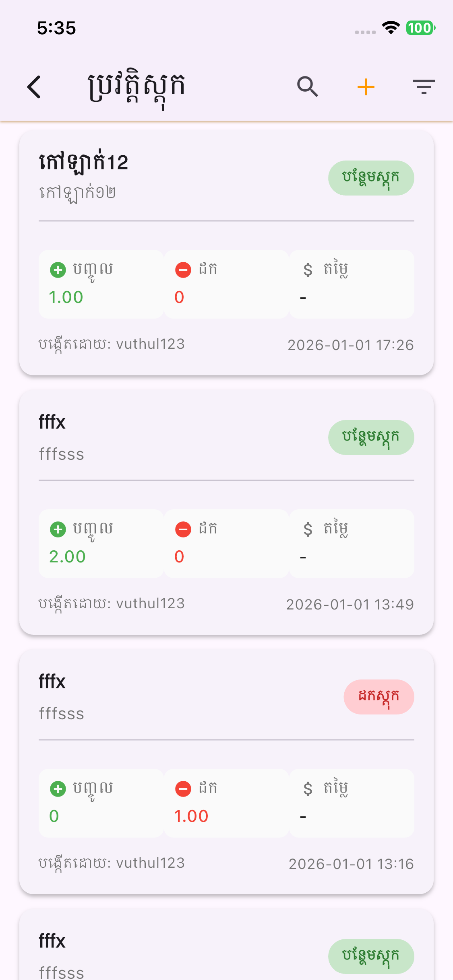Select the 1.00 deducted value in third card

click(x=191, y=816)
